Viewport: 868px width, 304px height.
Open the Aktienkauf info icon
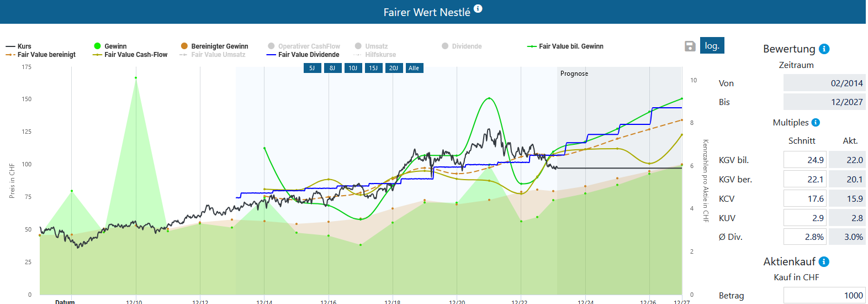click(824, 261)
